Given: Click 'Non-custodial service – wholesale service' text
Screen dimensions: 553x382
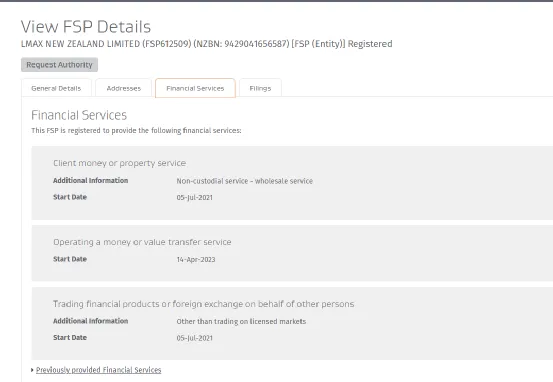Looking at the screenshot, I should point(244,181).
